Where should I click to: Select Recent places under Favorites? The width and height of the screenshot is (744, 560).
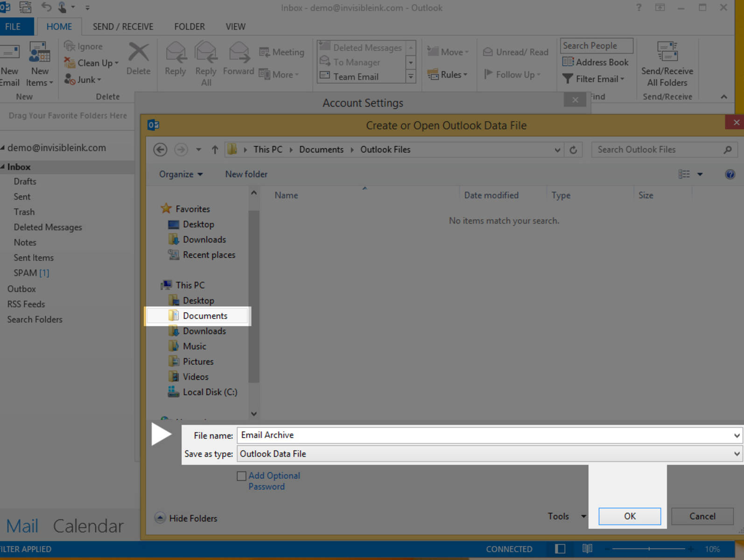pyautogui.click(x=202, y=255)
